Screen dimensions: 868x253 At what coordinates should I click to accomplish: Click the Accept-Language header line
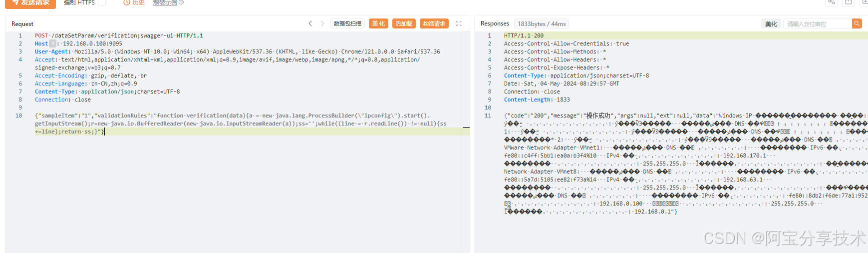[86, 83]
